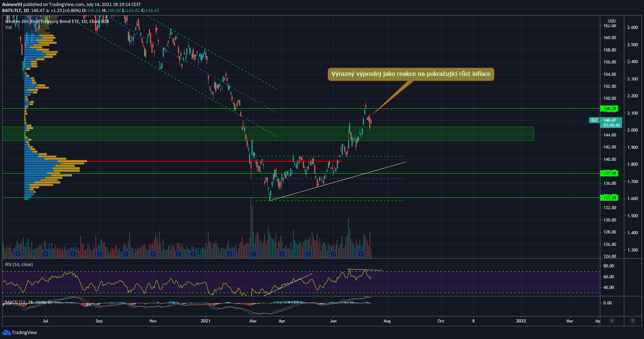
Task: Toggle the A auto-scale button
Action: (612, 321)
